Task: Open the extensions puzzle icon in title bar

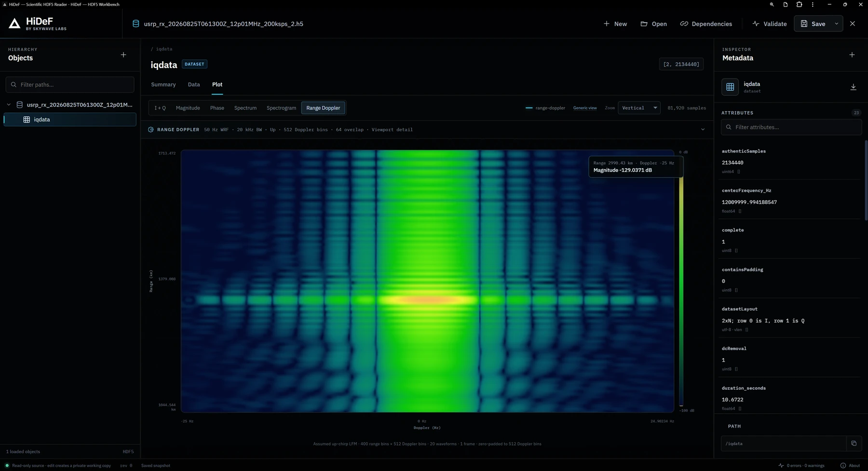Action: pyautogui.click(x=799, y=4)
